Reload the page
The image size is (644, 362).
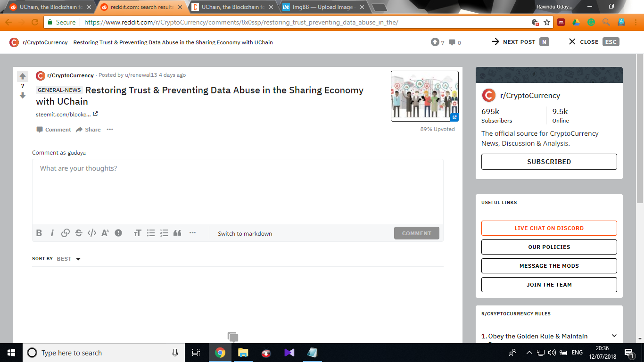click(35, 22)
